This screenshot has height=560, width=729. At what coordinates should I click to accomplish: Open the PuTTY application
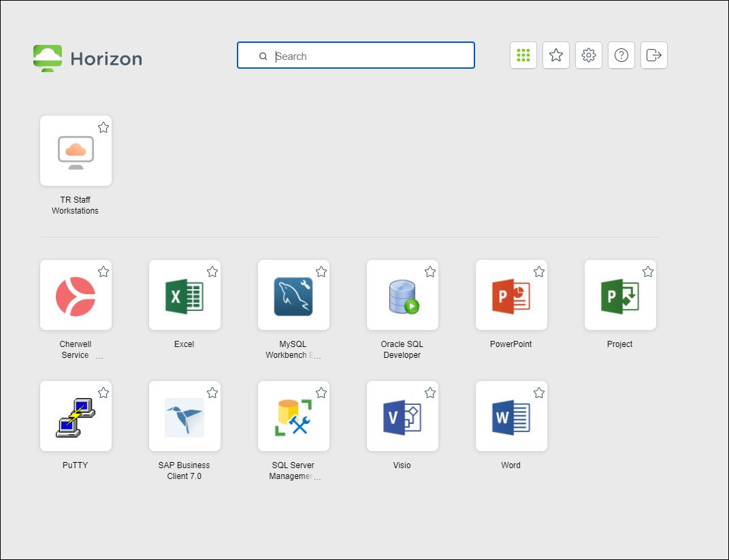point(76,416)
